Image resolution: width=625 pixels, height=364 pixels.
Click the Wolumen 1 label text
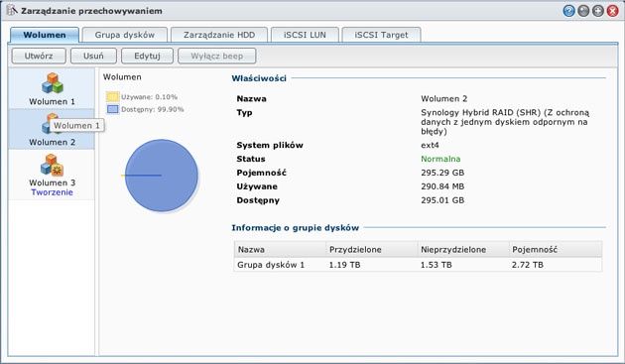53,101
